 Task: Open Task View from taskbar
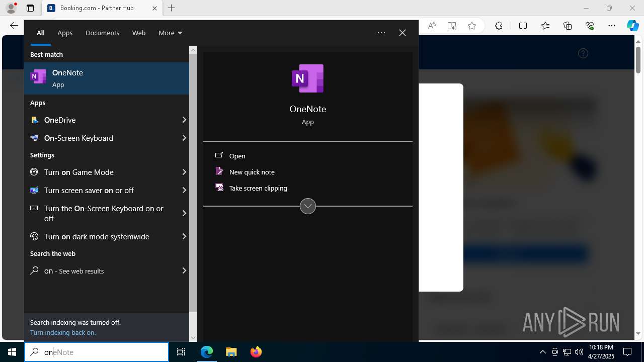[x=181, y=352]
